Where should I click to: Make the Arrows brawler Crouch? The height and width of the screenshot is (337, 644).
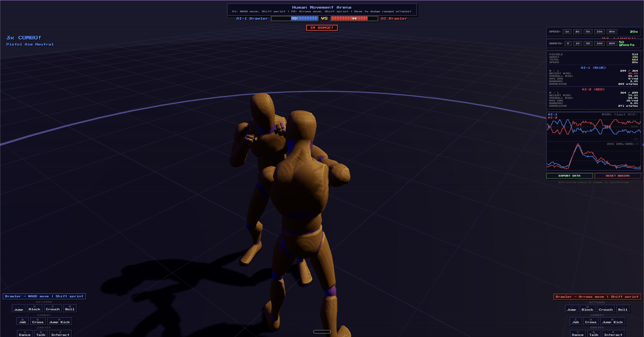click(606, 309)
